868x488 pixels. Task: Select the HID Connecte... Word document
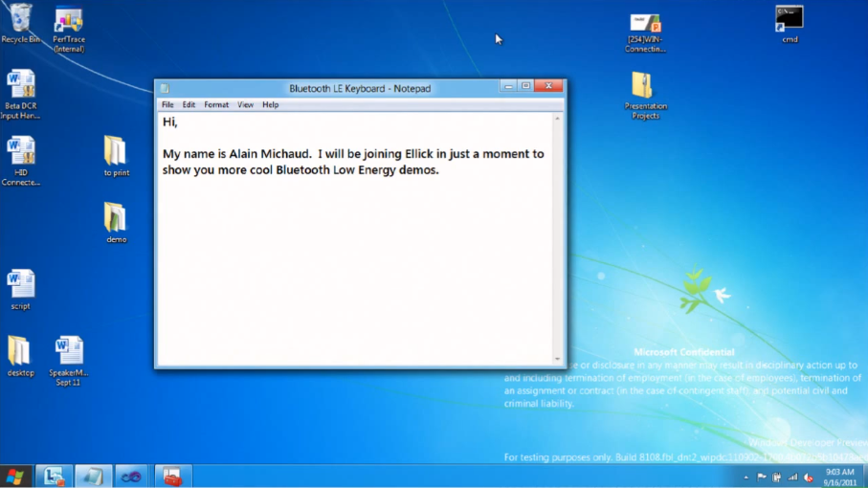click(20, 161)
